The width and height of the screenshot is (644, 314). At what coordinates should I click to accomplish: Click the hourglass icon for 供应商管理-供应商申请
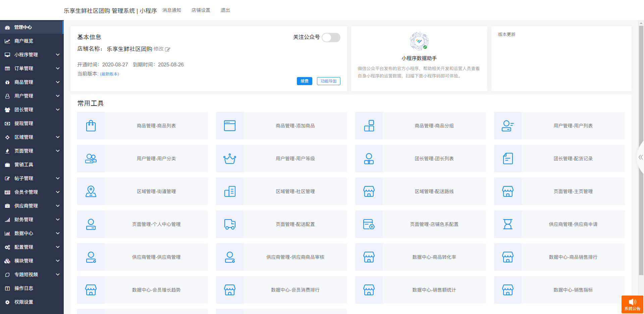pyautogui.click(x=507, y=224)
